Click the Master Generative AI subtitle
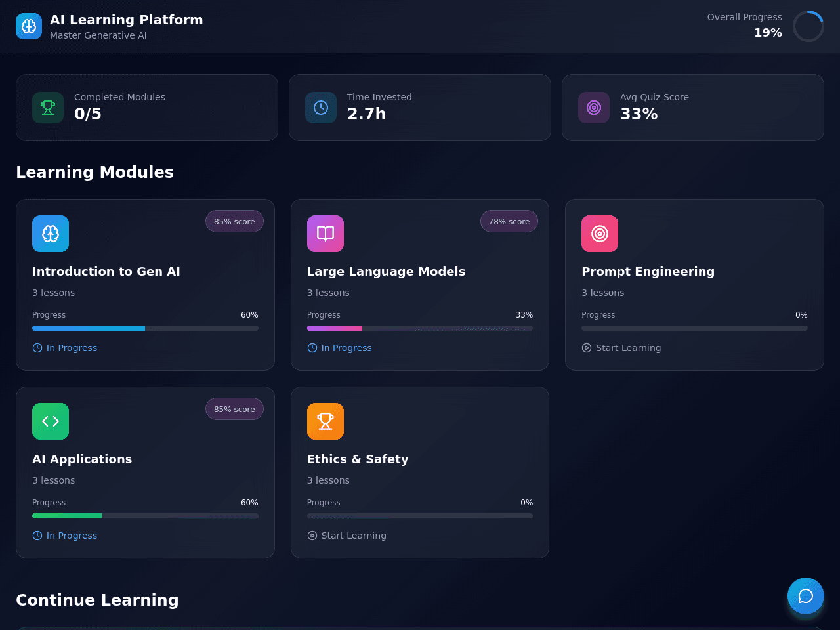This screenshot has height=630, width=840. click(x=98, y=35)
